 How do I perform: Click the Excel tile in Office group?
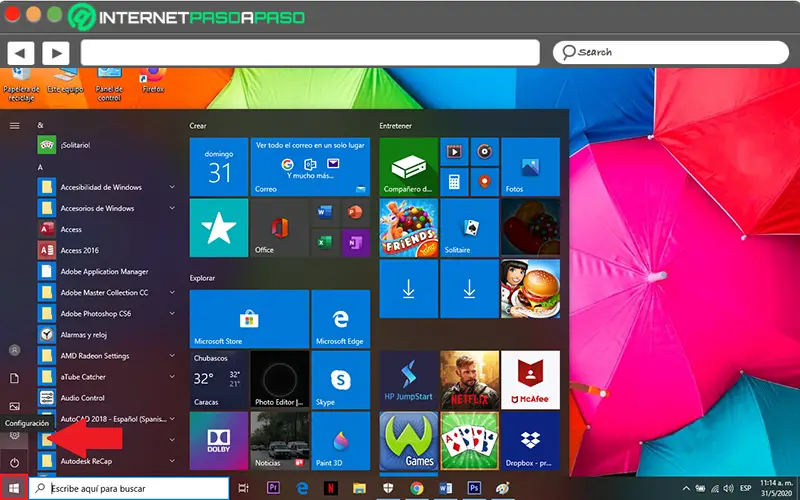[324, 242]
